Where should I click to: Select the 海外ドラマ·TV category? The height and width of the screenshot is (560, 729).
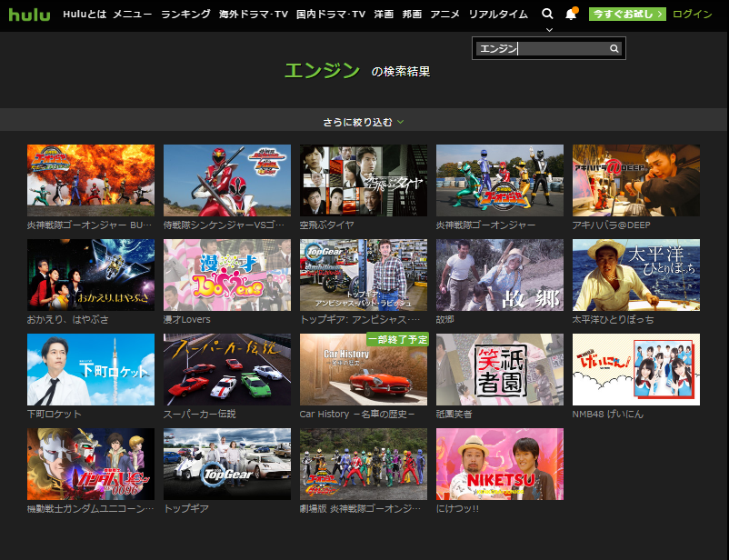(x=254, y=15)
